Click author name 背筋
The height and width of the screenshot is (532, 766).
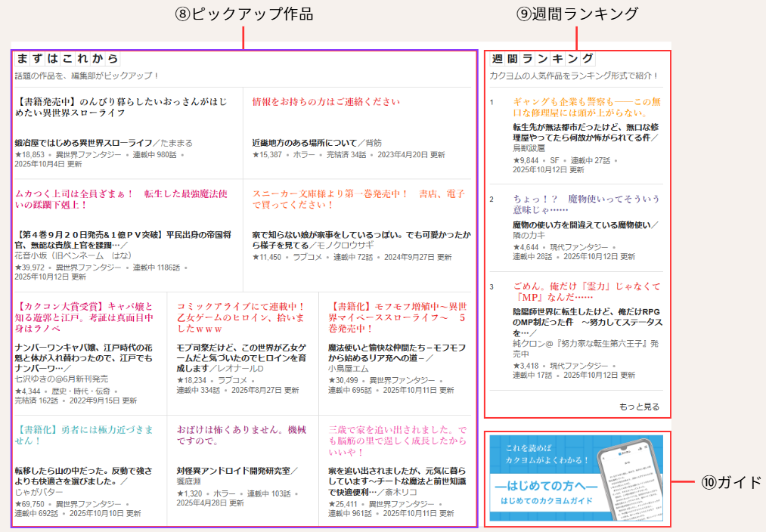(x=374, y=142)
